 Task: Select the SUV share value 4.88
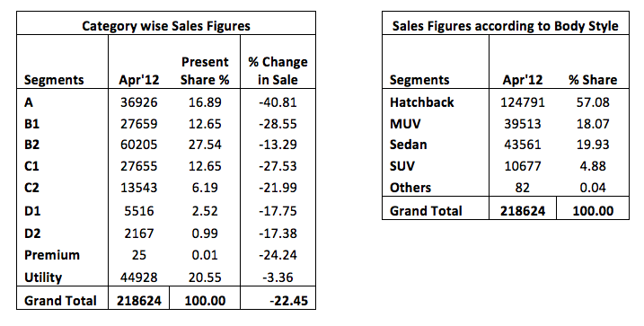coord(593,166)
